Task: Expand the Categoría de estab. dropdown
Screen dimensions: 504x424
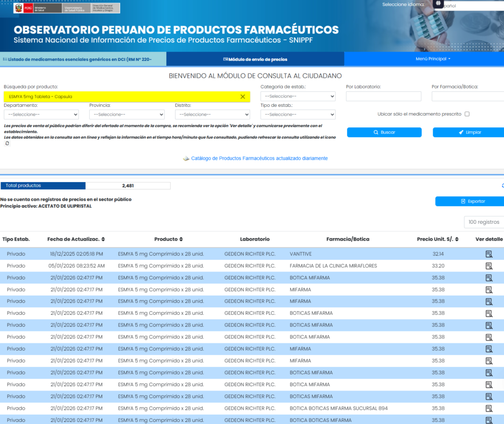Action: click(298, 96)
